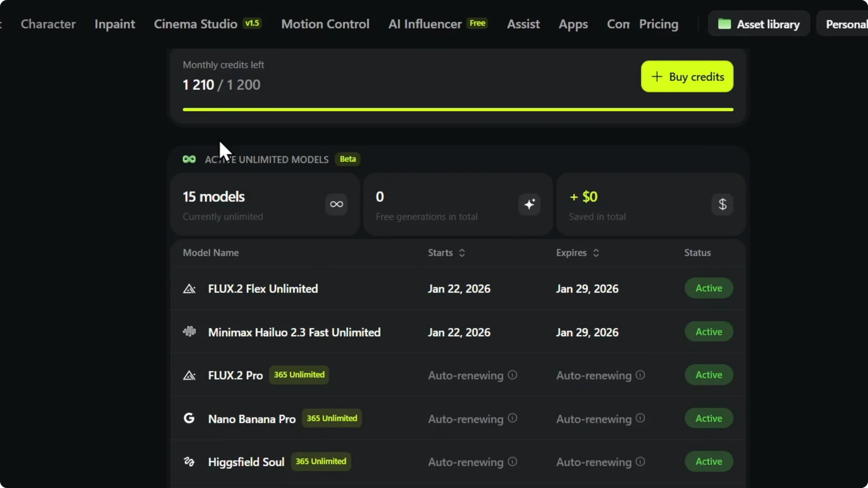Click the Asset library folder icon
The height and width of the screenshot is (488, 868).
point(725,24)
